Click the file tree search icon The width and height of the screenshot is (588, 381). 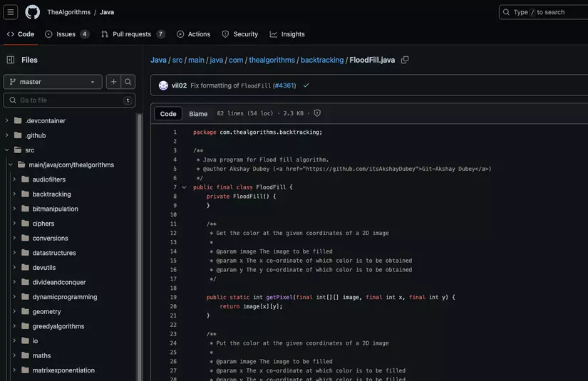[128, 82]
